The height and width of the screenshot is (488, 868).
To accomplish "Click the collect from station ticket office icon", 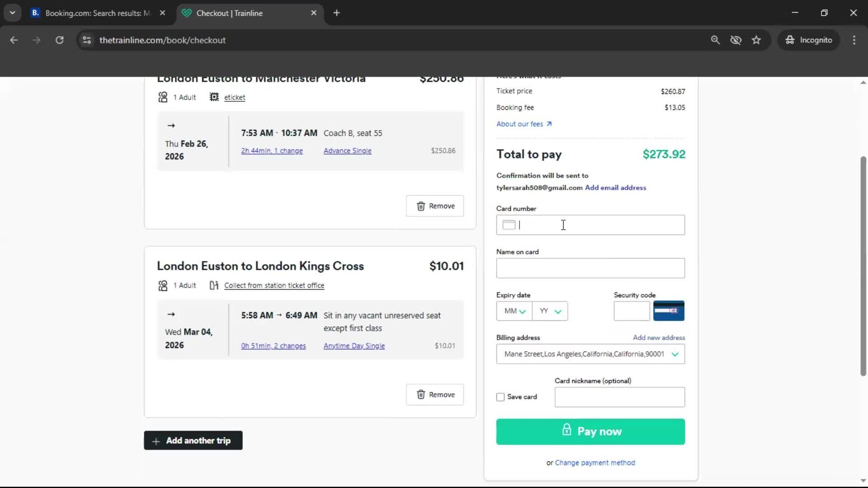I will [213, 285].
